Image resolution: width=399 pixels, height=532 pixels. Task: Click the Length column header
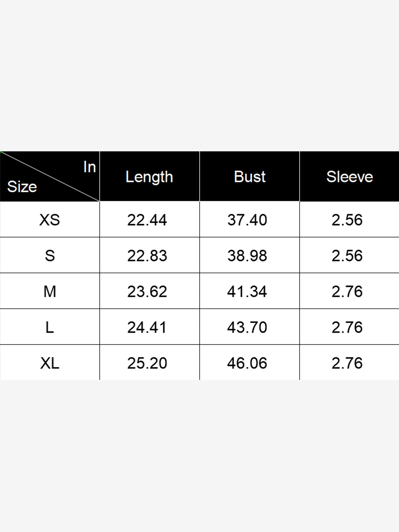149,177
